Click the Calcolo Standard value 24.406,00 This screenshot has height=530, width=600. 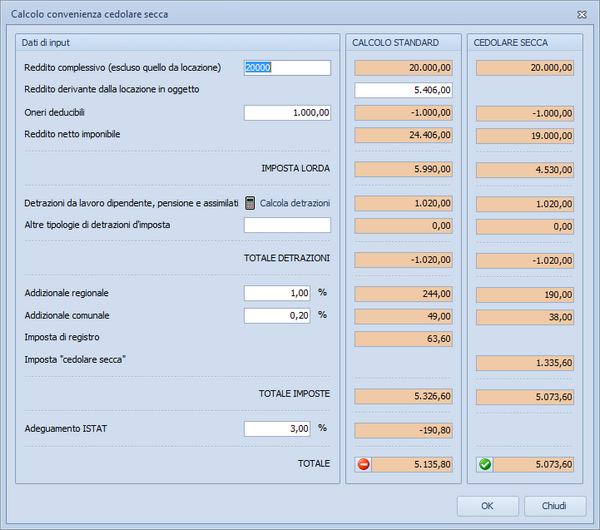point(403,135)
